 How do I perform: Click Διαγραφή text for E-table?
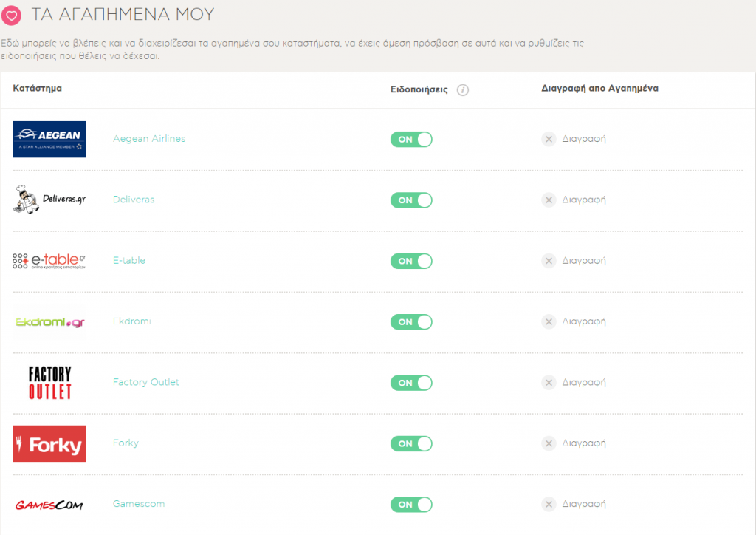pos(584,261)
